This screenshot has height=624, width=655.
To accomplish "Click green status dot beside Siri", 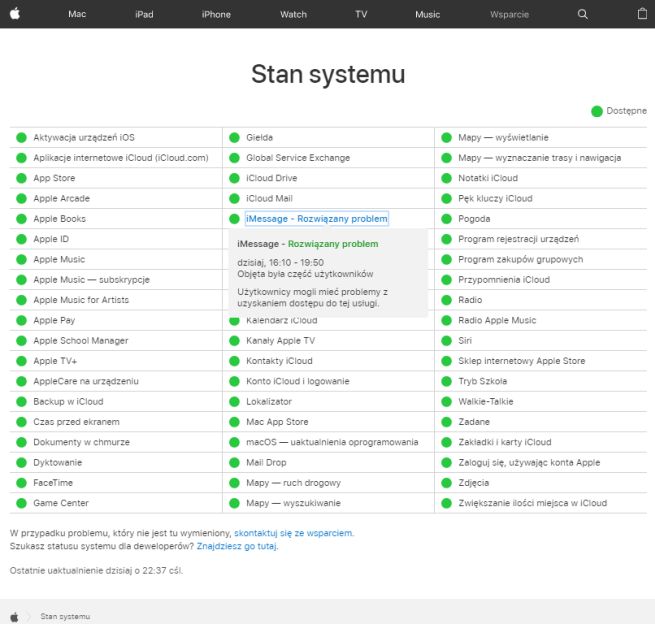I will pos(447,341).
